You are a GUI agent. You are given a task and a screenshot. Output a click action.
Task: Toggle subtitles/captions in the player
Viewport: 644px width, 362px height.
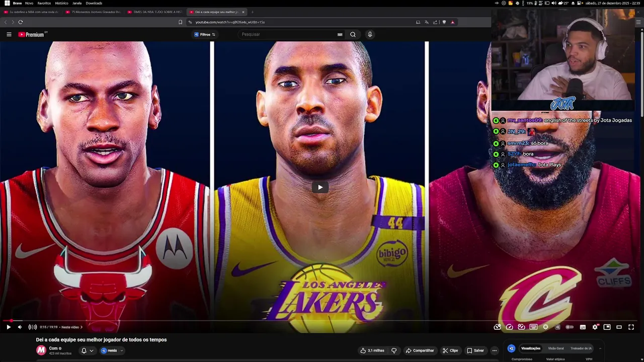583,327
